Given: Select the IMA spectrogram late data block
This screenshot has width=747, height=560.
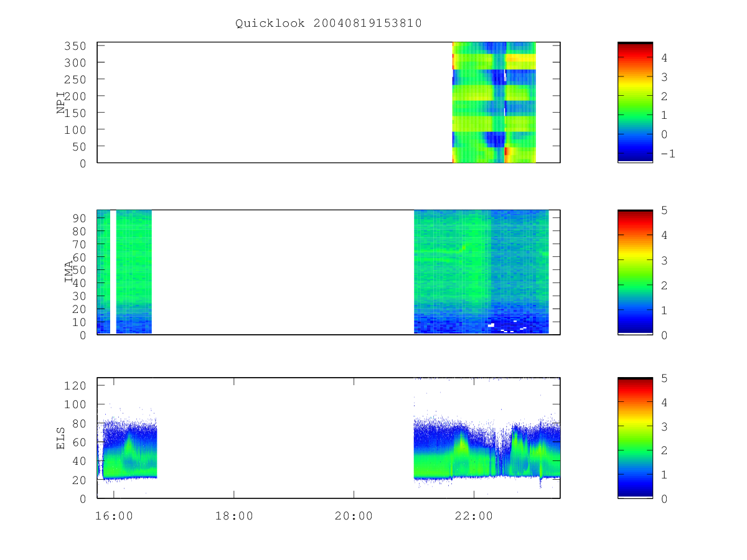Looking at the screenshot, I should click(x=481, y=272).
